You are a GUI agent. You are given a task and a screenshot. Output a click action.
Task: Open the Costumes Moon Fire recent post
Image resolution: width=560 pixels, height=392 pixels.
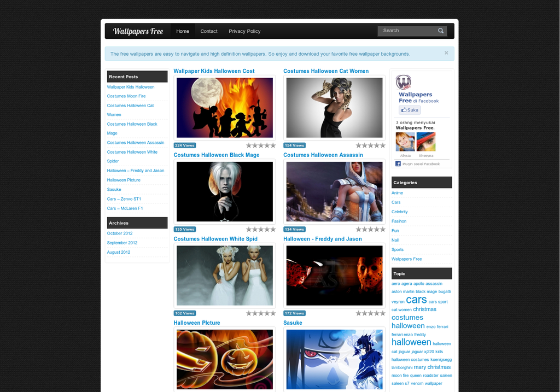pyautogui.click(x=126, y=96)
